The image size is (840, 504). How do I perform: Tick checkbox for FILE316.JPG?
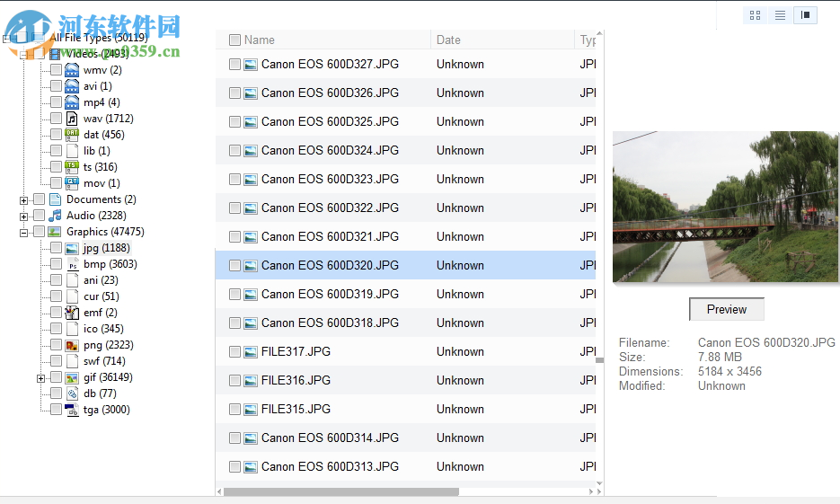234,381
